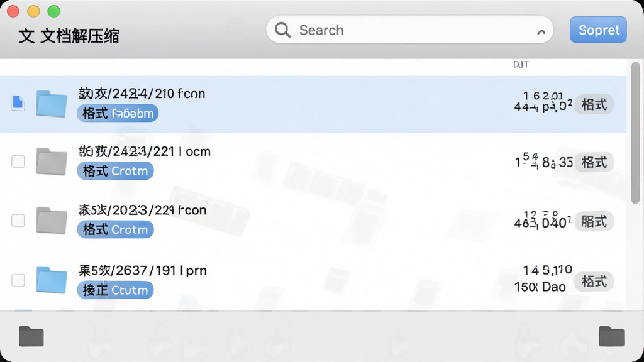This screenshot has width=644, height=362.
Task: Click the vertical scrollbar thumb on the right
Action: point(635,132)
